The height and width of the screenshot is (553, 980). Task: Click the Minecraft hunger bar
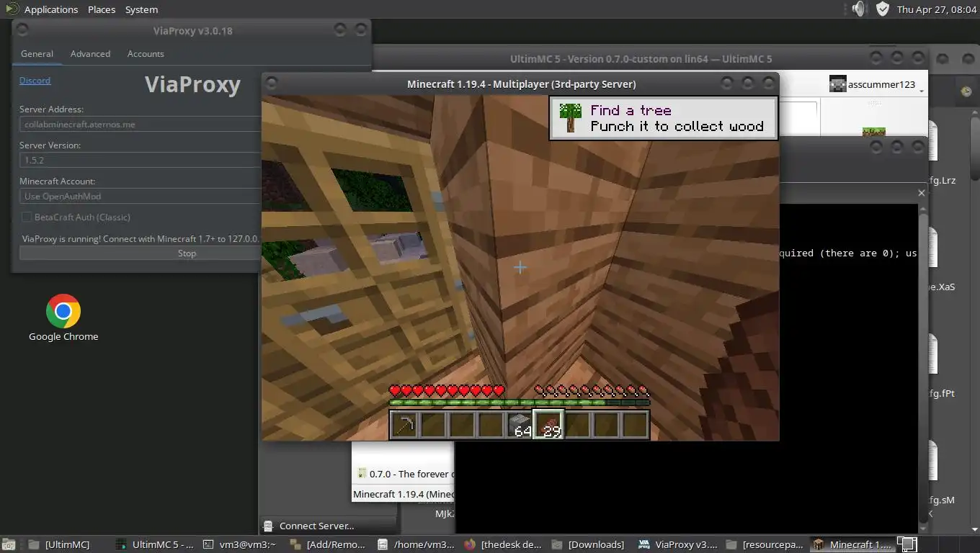[592, 391]
